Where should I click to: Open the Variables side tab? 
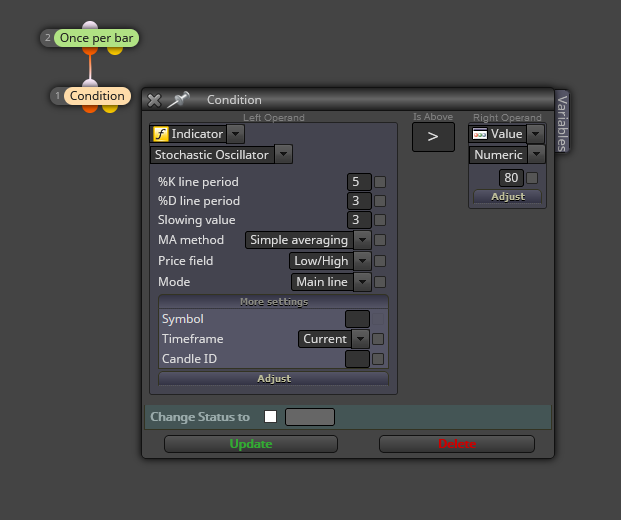(562, 122)
